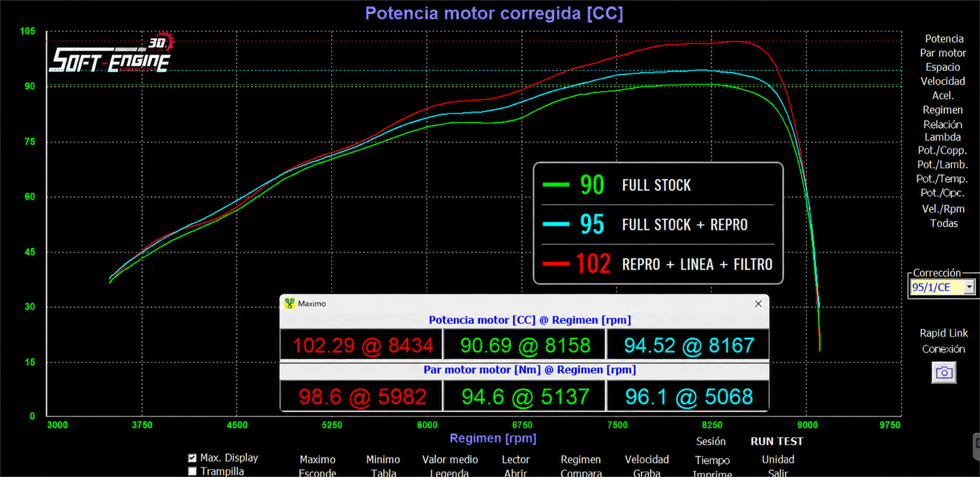Select Lambda in the right-side list
This screenshot has width=980, height=477.
tap(943, 137)
